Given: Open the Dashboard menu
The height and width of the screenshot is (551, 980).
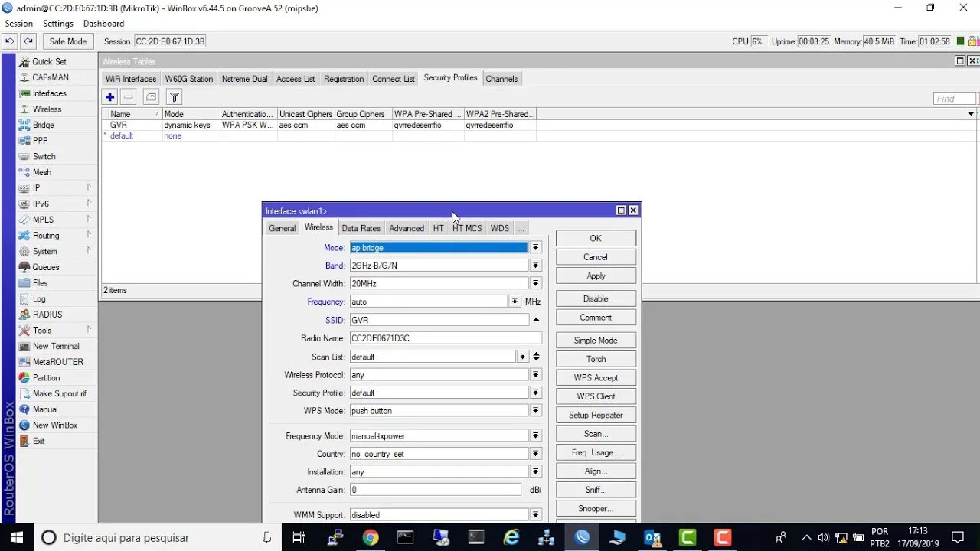Looking at the screenshot, I should 103,24.
